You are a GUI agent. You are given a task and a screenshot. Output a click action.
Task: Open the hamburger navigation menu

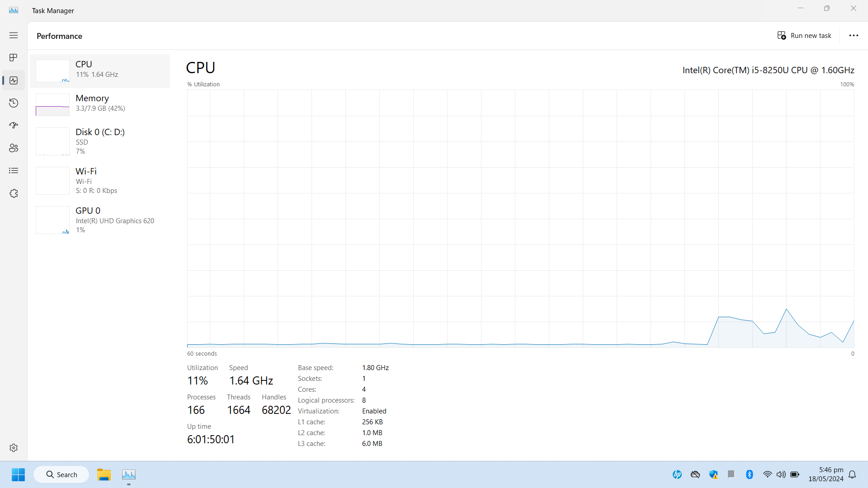point(14,35)
